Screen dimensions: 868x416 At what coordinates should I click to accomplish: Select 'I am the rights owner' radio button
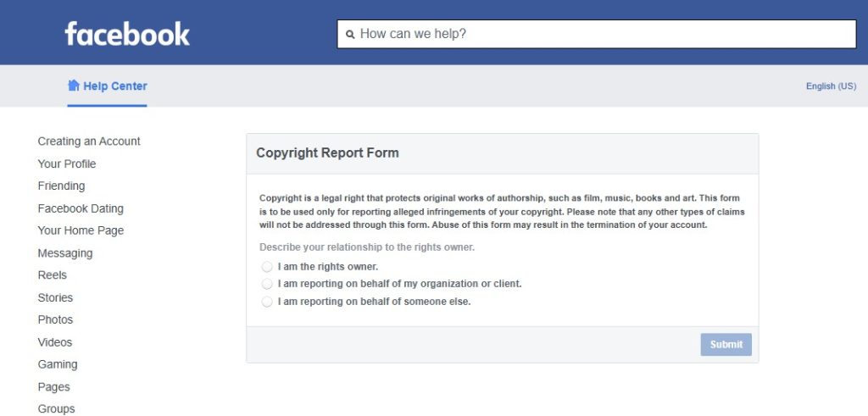[x=267, y=267]
